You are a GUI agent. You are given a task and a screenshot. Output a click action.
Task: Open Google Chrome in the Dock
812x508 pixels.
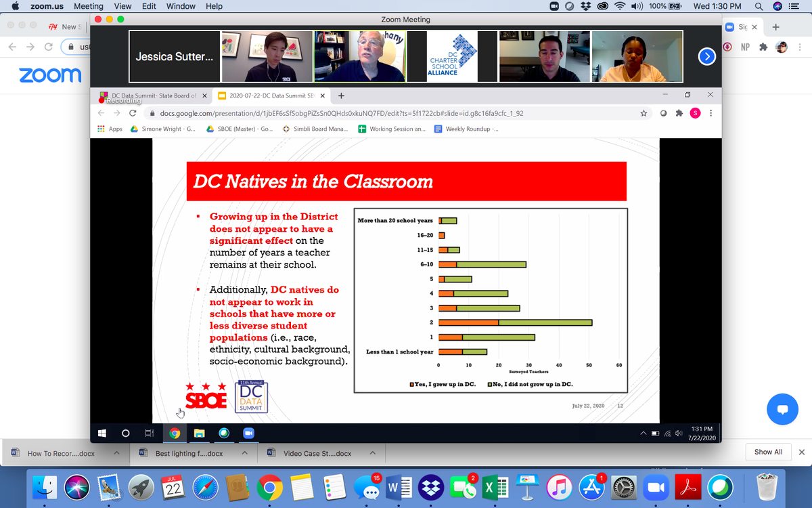pos(269,487)
